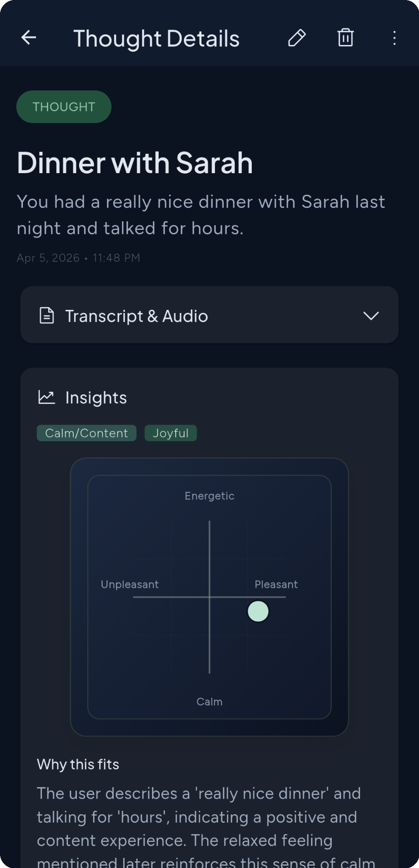Open the Why this fits explanation
Image resolution: width=419 pixels, height=868 pixels.
pos(77,764)
